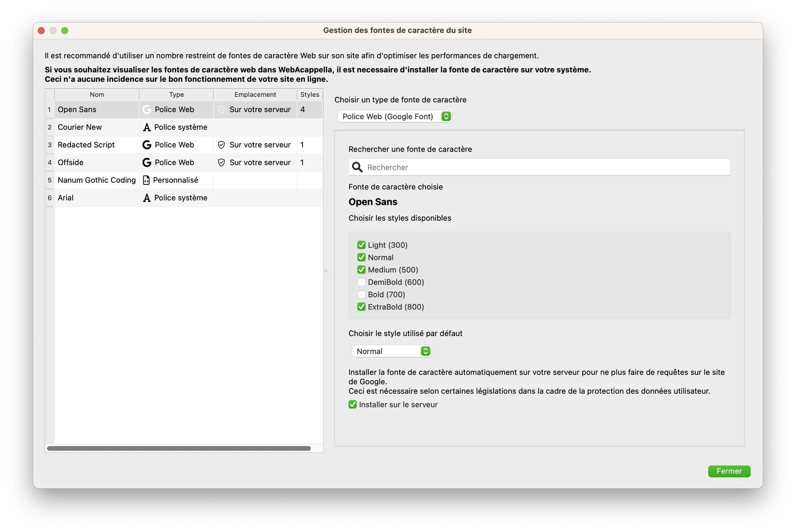Enable the DemiBold (600) style
Screen dimensions: 796x532
(x=361, y=282)
